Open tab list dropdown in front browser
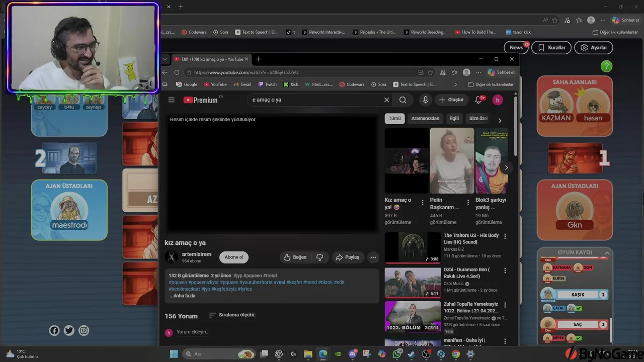The image size is (644, 362). click(x=166, y=59)
